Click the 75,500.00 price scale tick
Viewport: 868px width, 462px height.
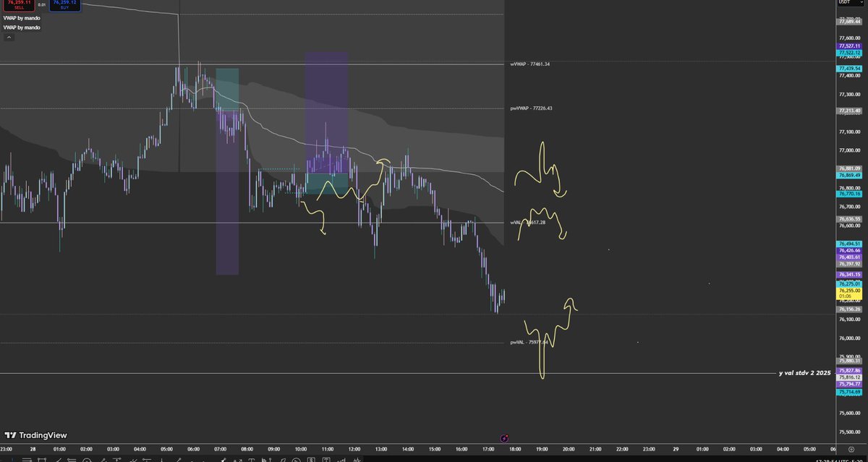coord(848,432)
